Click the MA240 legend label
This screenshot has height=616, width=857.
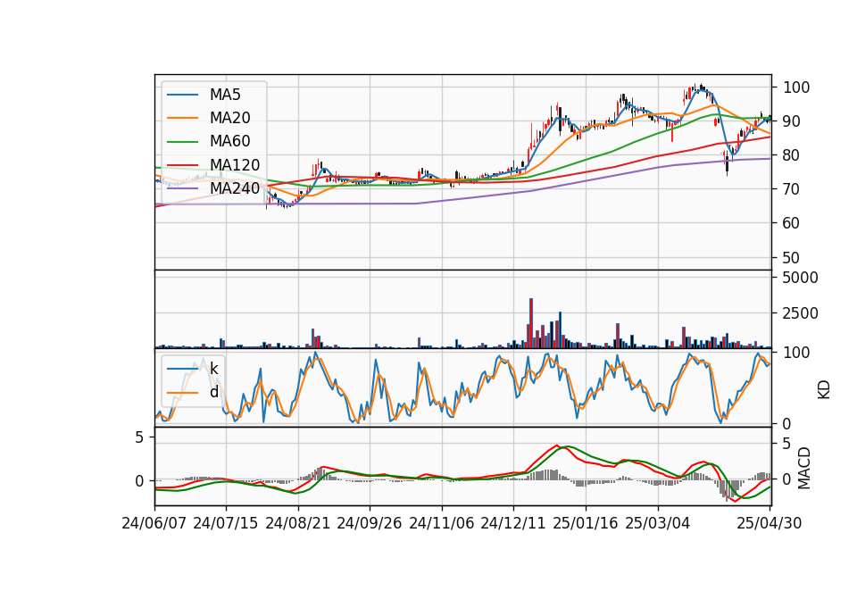click(235, 188)
